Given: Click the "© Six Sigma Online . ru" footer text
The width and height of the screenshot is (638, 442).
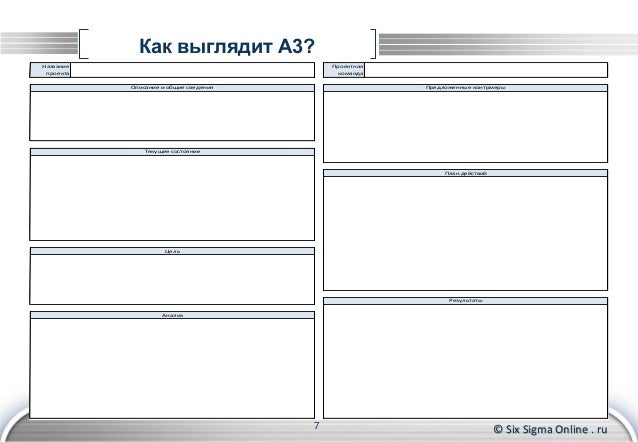Looking at the screenshot, I should 550,429.
